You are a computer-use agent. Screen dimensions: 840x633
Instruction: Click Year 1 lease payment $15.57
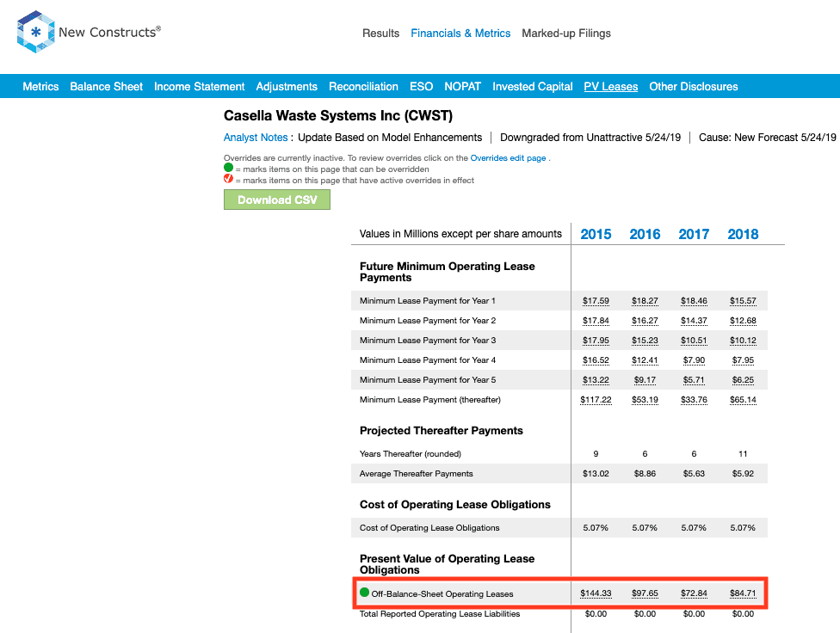point(743,301)
